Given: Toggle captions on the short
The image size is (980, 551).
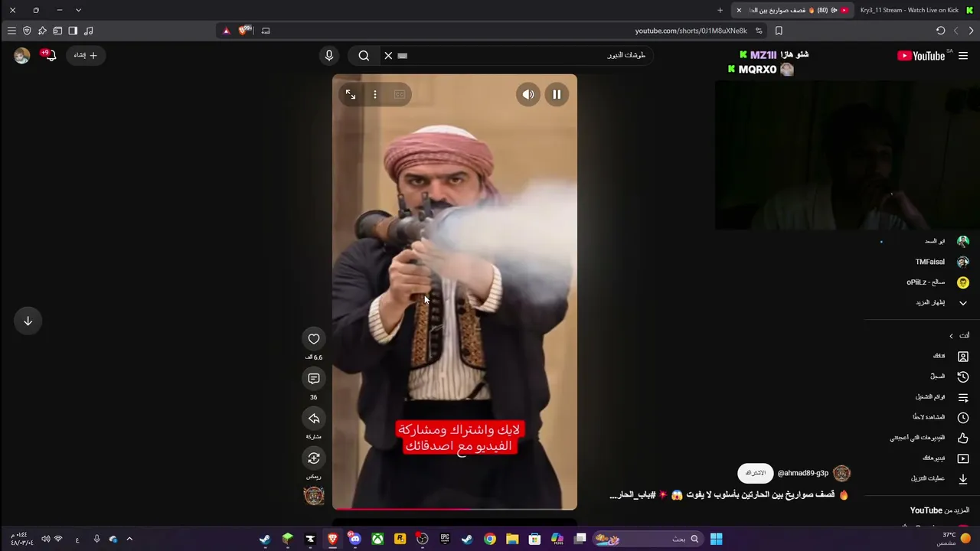Looking at the screenshot, I should coord(400,94).
